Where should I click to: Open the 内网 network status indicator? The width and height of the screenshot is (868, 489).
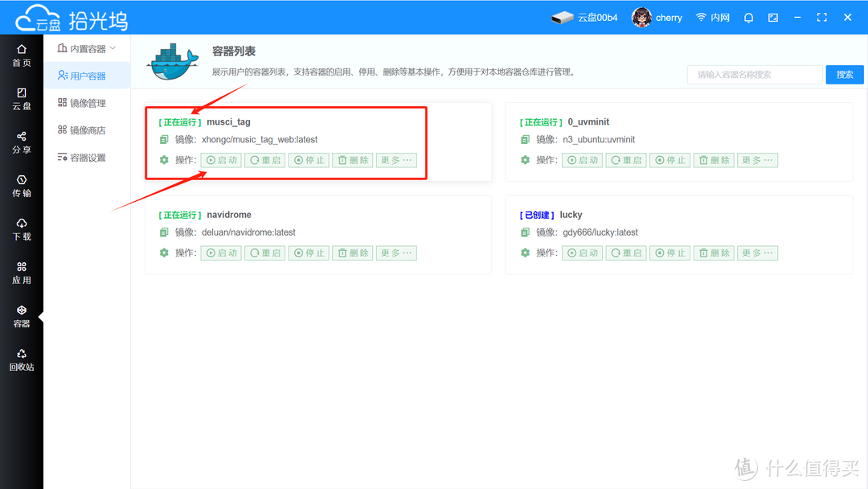pyautogui.click(x=712, y=17)
